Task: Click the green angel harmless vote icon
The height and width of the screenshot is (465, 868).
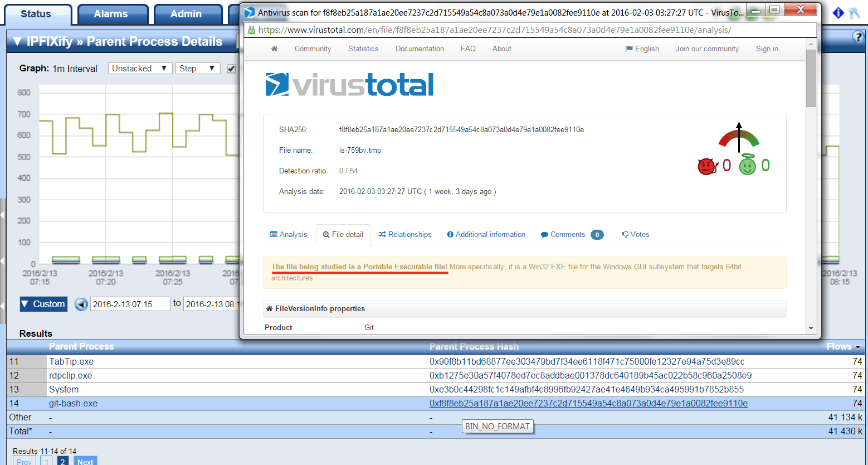Action: pyautogui.click(x=748, y=165)
